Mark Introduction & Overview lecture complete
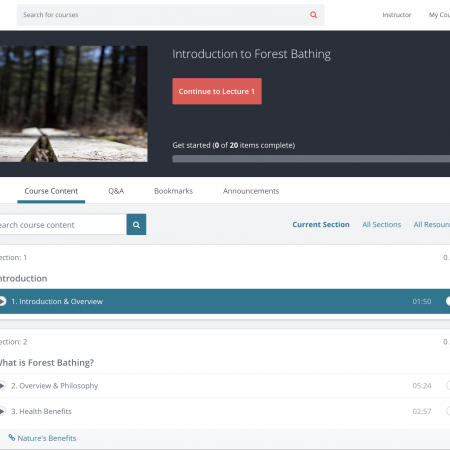This screenshot has height=450, width=450. coord(448,301)
